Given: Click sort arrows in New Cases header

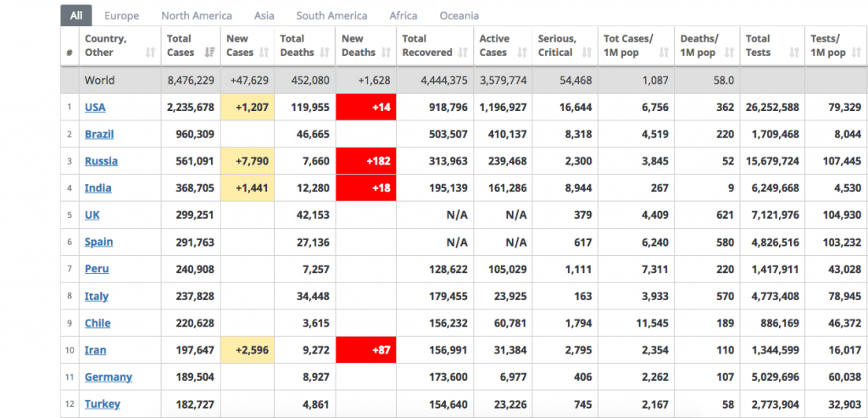Looking at the screenshot, I should click(264, 53).
